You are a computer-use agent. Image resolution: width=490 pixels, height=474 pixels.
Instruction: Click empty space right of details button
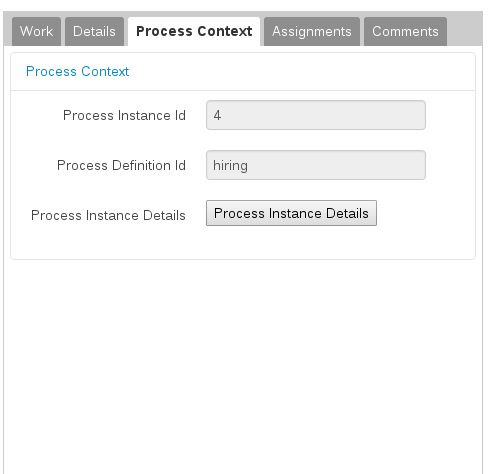pos(425,213)
